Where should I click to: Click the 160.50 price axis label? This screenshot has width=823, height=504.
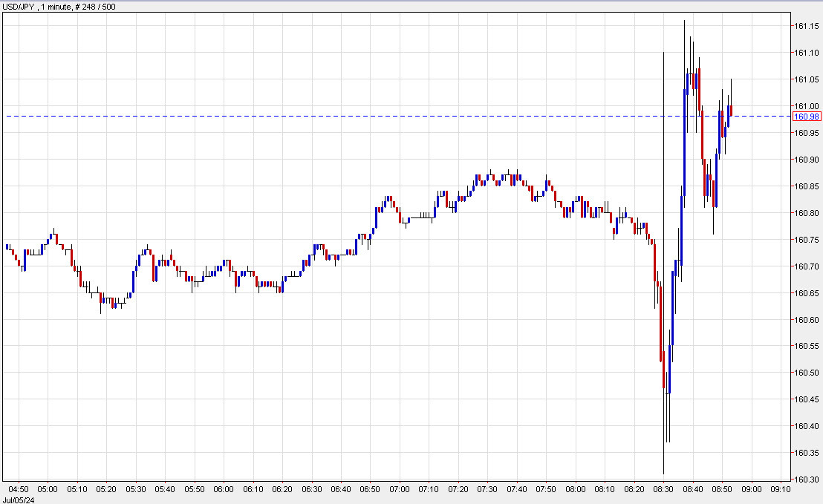coord(806,373)
